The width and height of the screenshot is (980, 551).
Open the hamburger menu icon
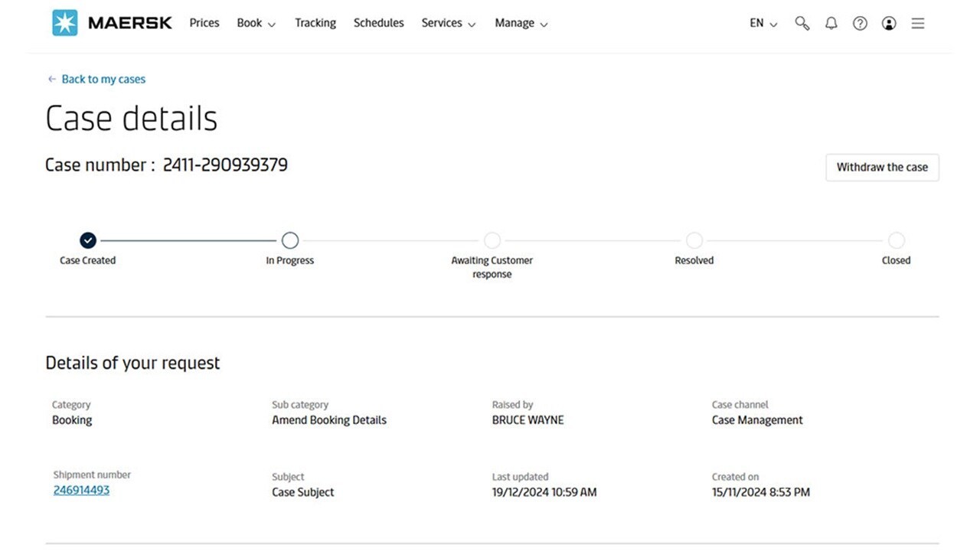point(918,23)
